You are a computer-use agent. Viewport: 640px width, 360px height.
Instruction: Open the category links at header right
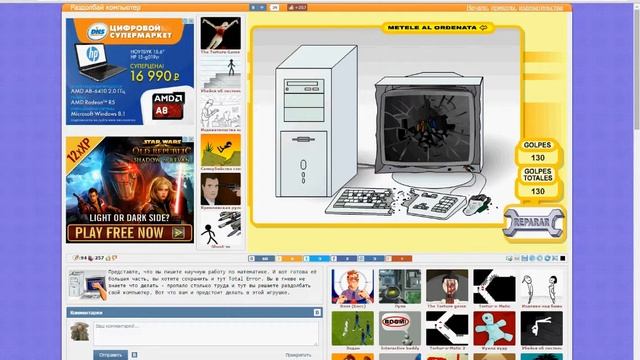515,8
